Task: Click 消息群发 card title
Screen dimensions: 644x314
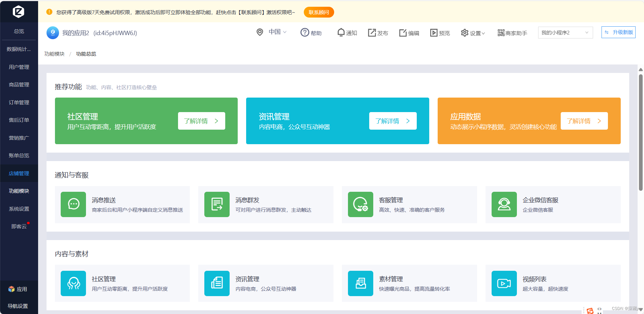Action: [x=247, y=200]
